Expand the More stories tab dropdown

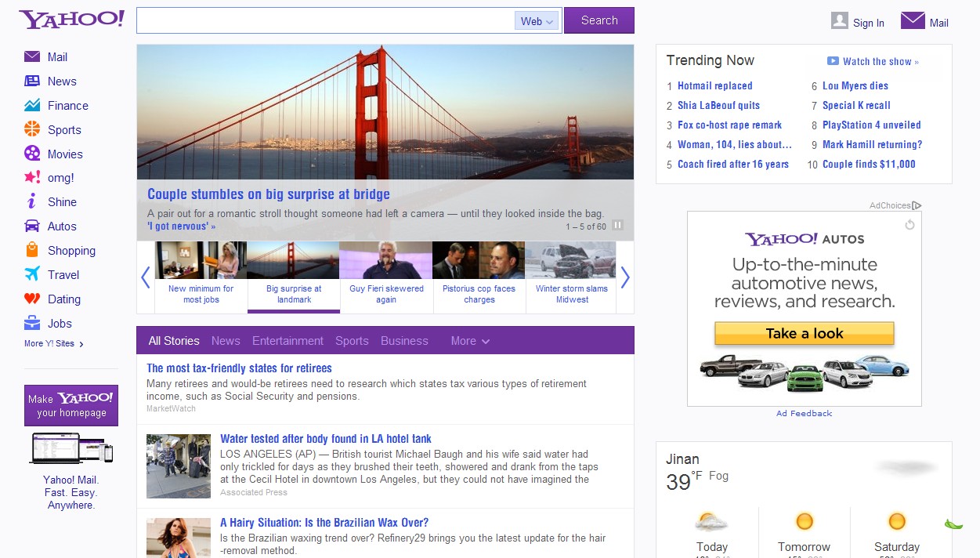[x=470, y=341]
